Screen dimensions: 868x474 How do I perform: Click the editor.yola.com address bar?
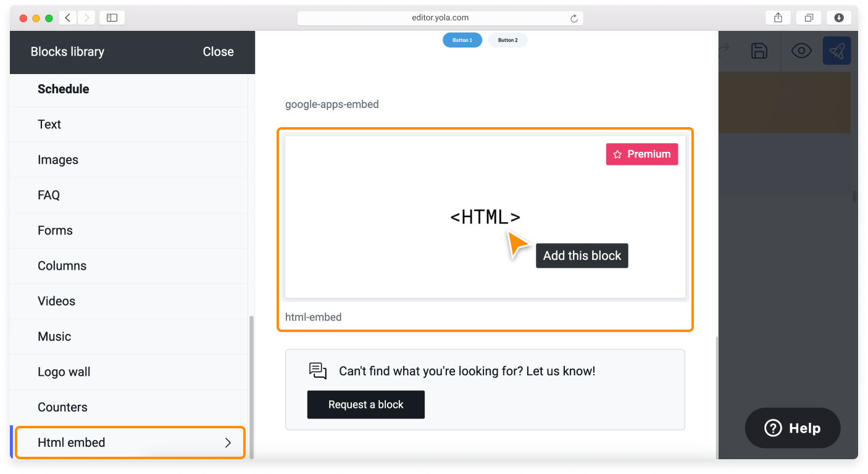[440, 17]
